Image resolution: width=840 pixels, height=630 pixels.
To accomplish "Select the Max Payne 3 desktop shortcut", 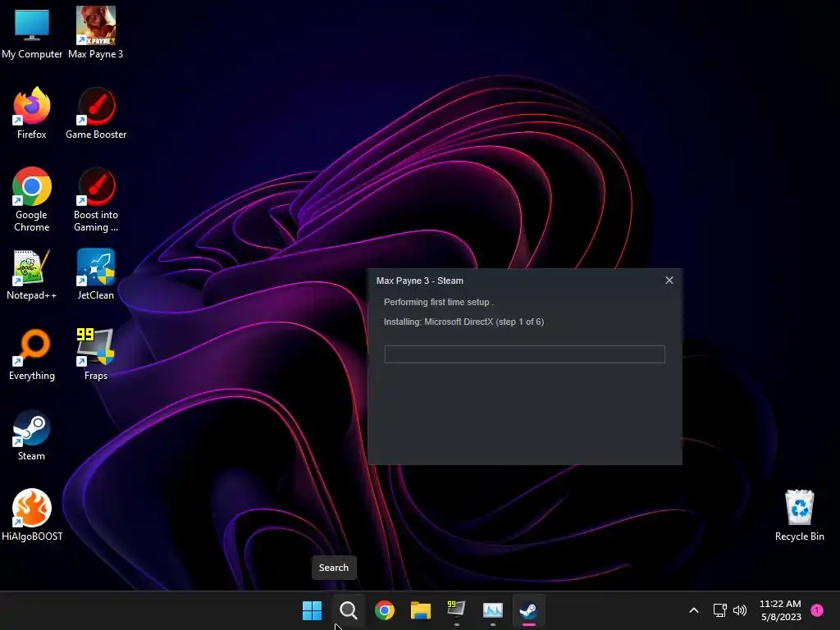I will coord(96,33).
